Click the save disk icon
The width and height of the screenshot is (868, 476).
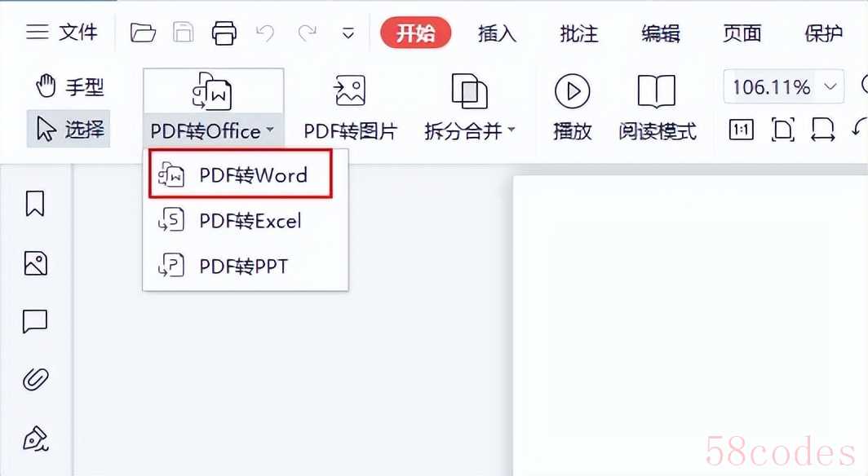pos(184,33)
